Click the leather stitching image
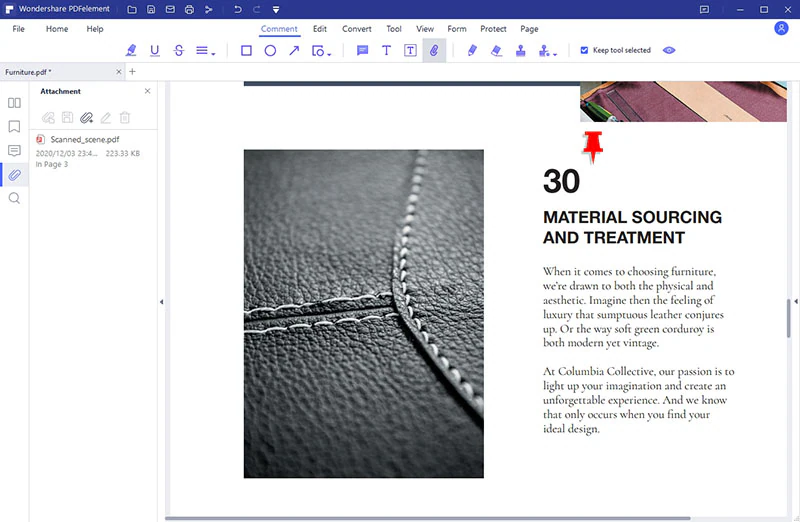Viewport: 800px width, 522px height. (x=364, y=314)
